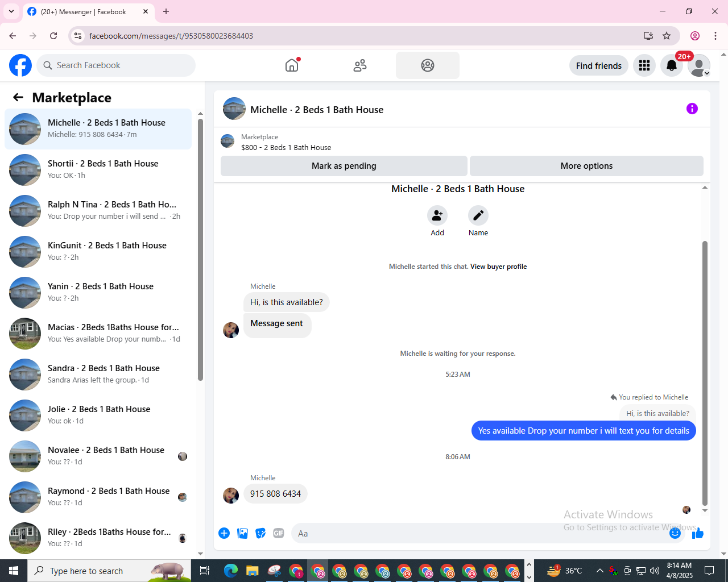Attach a photo file in composer
The image size is (728, 582).
242,533
